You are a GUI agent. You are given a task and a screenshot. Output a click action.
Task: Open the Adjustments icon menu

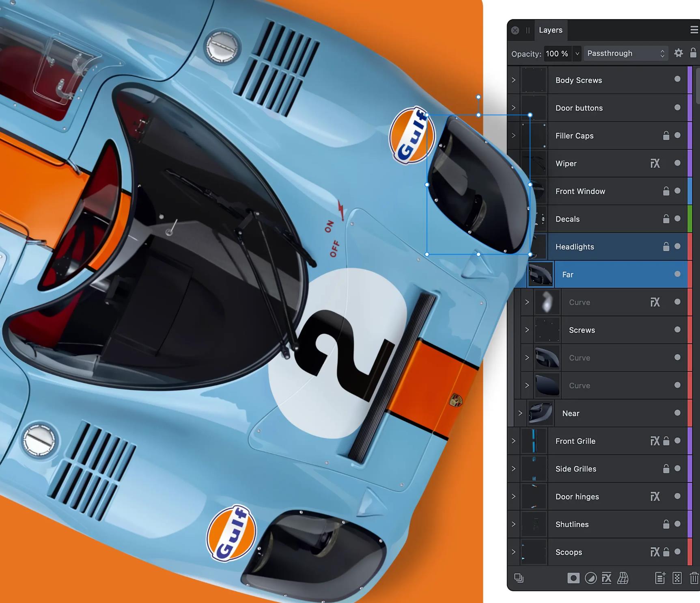[590, 578]
